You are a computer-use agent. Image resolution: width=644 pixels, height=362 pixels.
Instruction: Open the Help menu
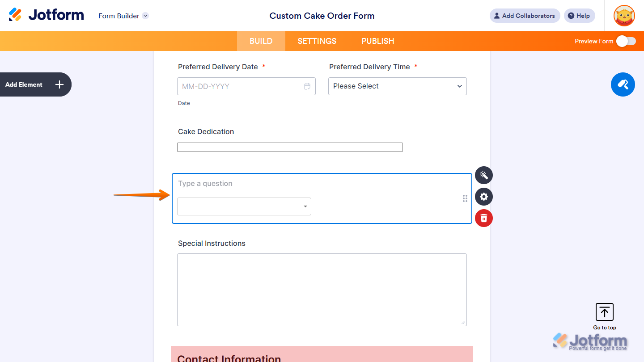(x=579, y=16)
